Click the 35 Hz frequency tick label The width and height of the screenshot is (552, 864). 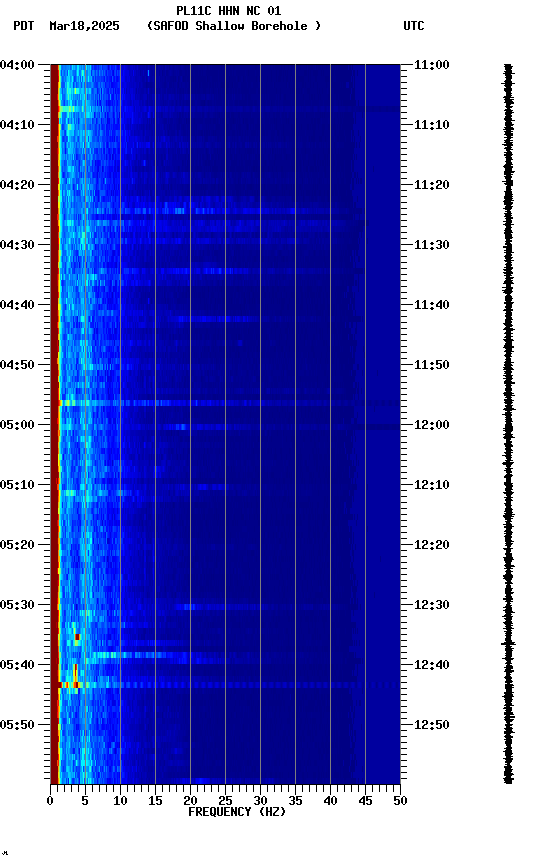pyautogui.click(x=295, y=801)
